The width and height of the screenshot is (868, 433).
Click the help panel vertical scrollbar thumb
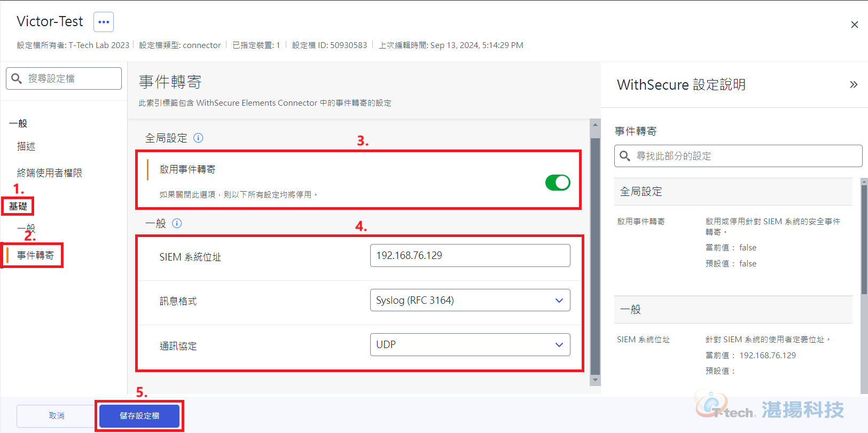(864, 239)
